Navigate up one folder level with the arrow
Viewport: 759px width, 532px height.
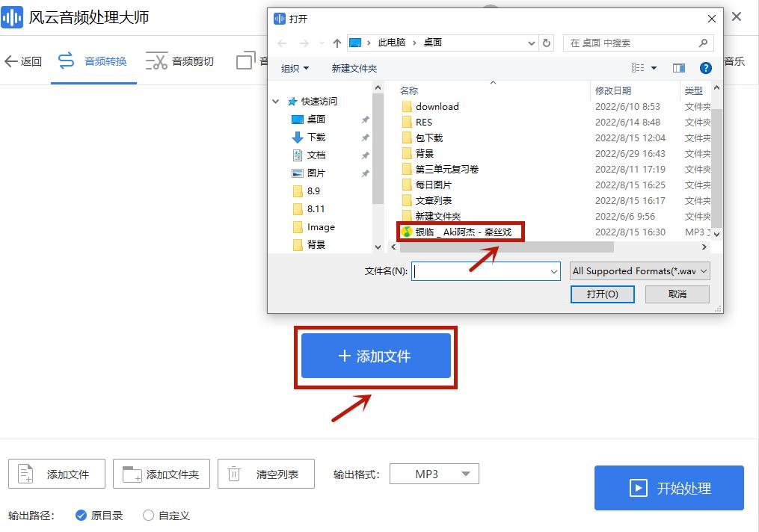pyautogui.click(x=337, y=43)
